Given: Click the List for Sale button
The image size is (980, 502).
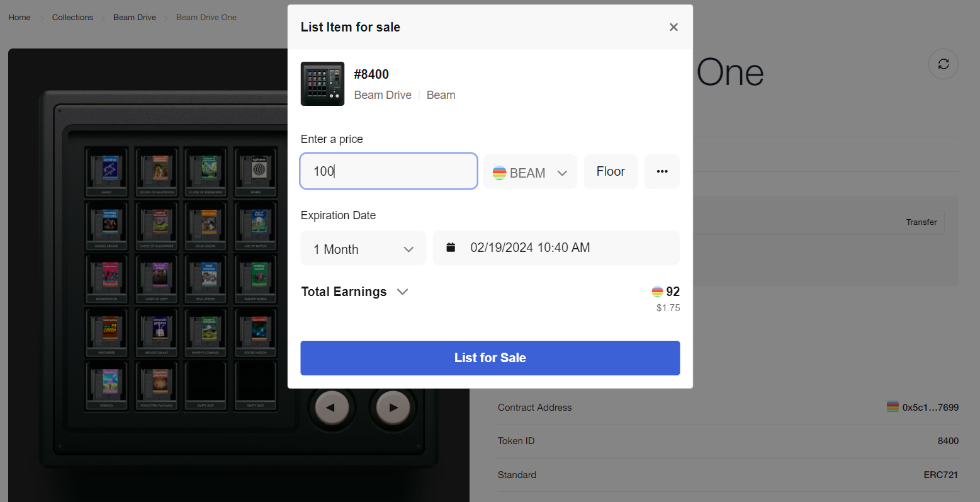Looking at the screenshot, I should click(490, 358).
